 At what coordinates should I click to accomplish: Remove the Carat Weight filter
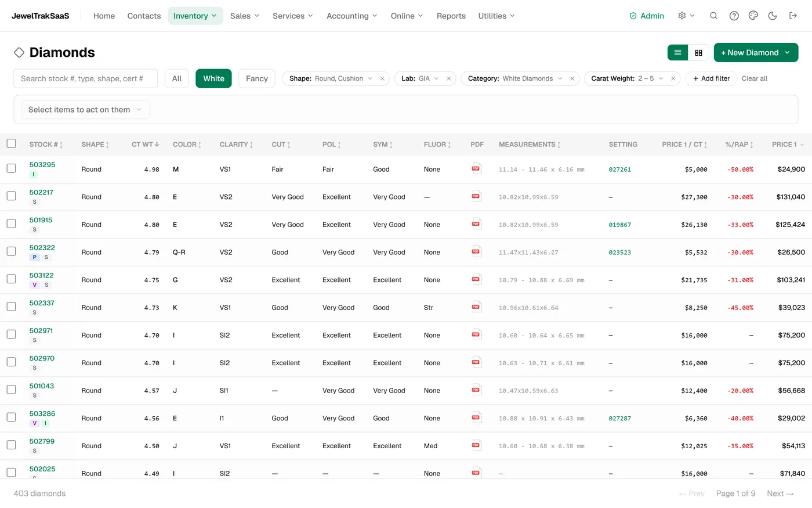click(x=673, y=78)
